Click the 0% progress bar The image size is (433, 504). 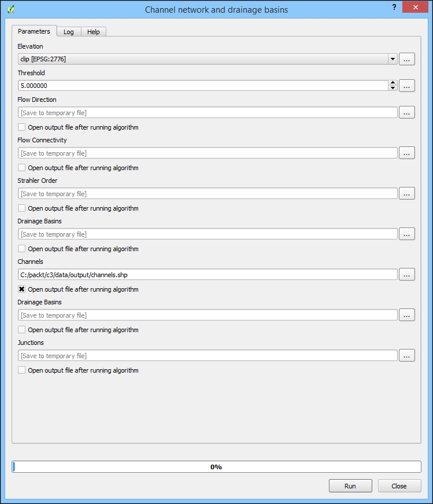tap(216, 466)
